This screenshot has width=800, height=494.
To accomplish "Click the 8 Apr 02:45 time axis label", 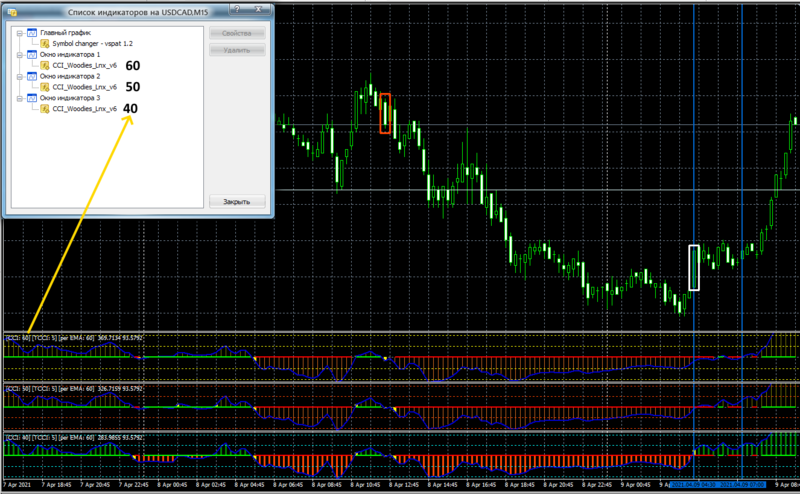I will 211,485.
